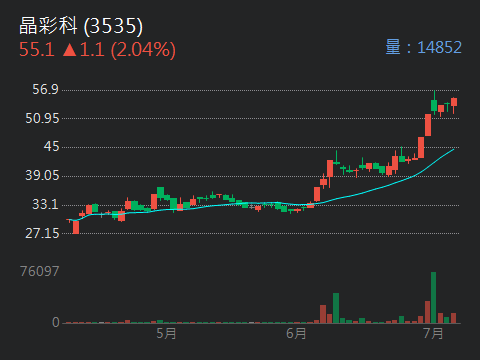Click the cyan moving average line end
The image size is (480, 360).
tap(453, 150)
